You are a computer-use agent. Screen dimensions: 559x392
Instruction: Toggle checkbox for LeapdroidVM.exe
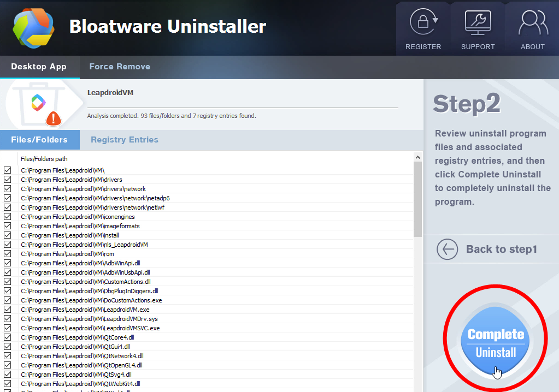(8, 310)
